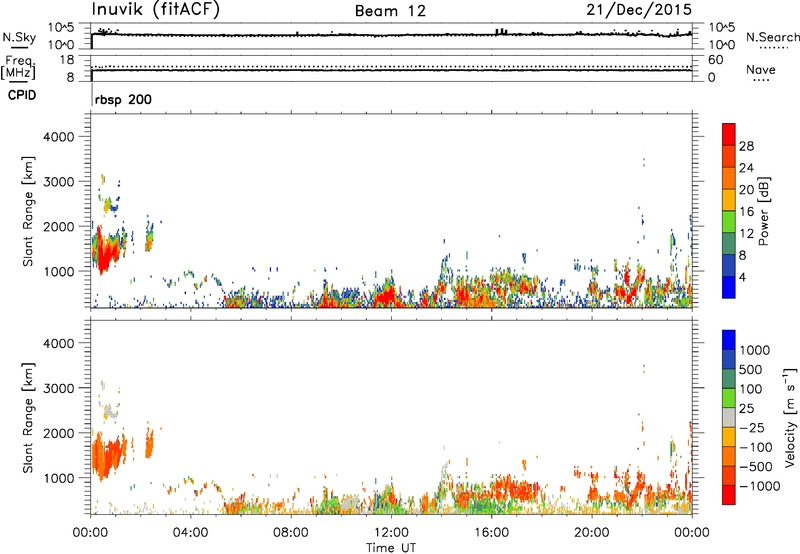Click the 'rbsp 200' CPID text
Viewport: 800px width, 554px height.
point(123,99)
